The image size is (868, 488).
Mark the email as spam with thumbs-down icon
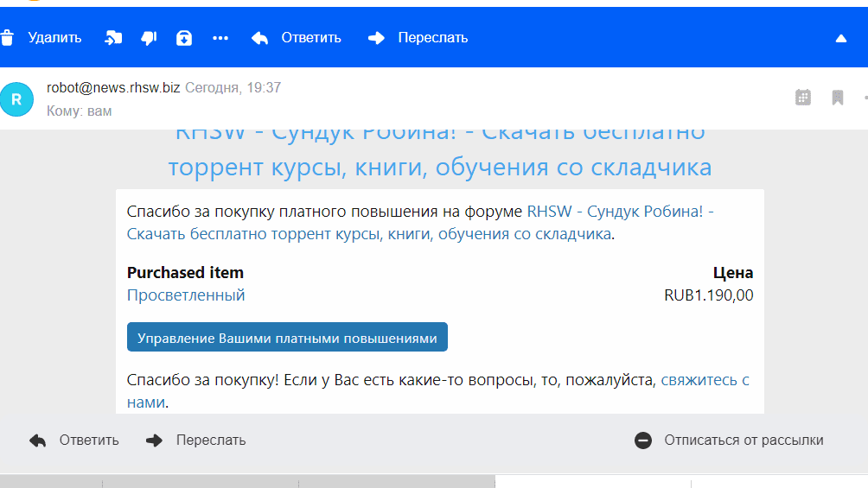tap(149, 38)
